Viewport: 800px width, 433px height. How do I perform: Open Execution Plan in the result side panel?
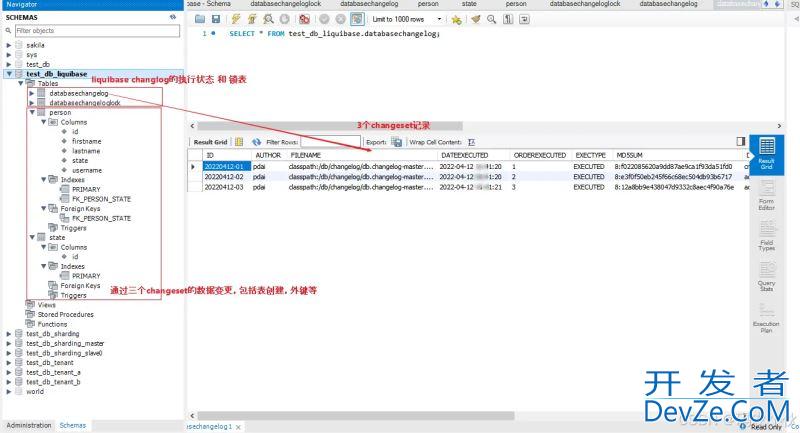(766, 318)
